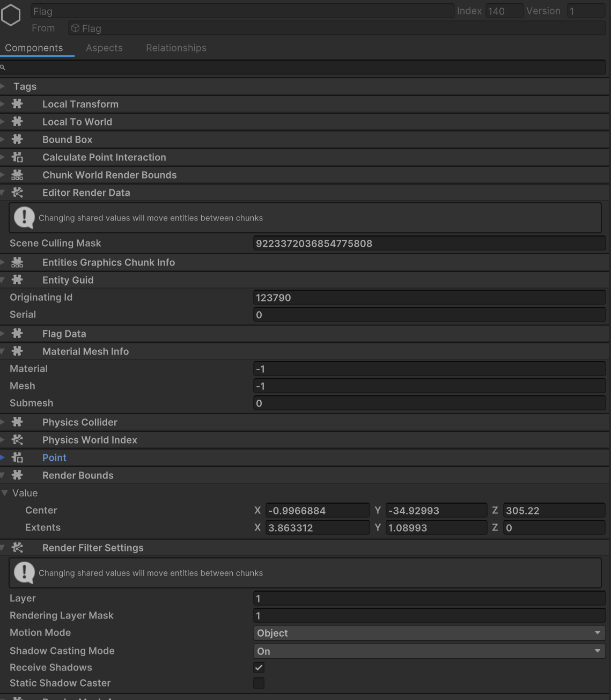Click the Chunk World Render Bounds chunk icon
Image resolution: width=611 pixels, height=700 pixels.
coord(17,174)
